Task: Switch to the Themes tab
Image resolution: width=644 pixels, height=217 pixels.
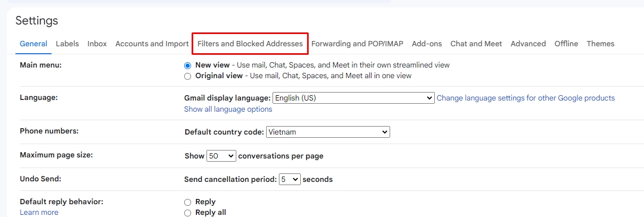Action: coord(600,44)
